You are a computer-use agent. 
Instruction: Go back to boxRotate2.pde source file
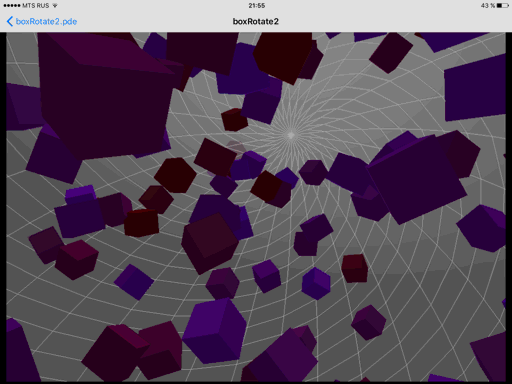[x=46, y=22]
